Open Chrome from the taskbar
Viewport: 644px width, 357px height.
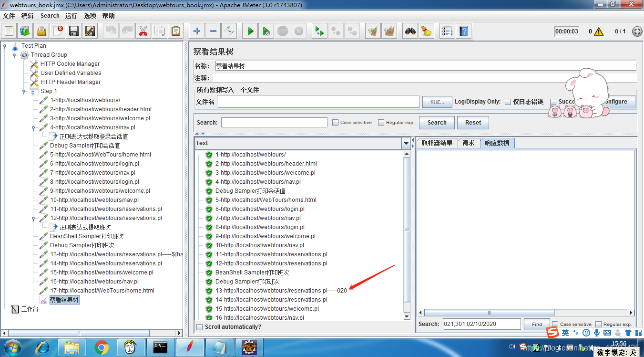click(101, 347)
